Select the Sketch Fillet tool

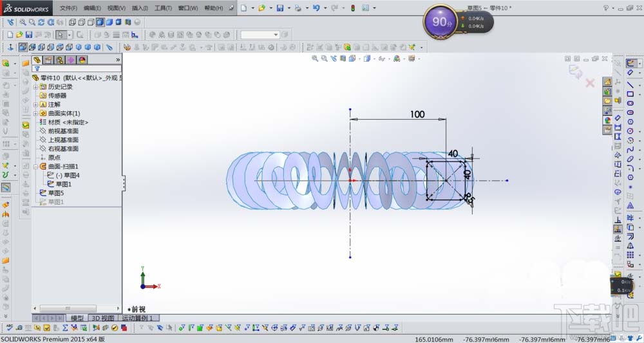click(630, 168)
